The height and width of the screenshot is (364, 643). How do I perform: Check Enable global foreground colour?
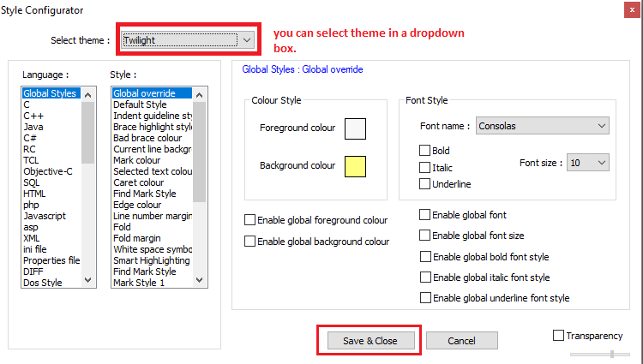[x=249, y=220]
